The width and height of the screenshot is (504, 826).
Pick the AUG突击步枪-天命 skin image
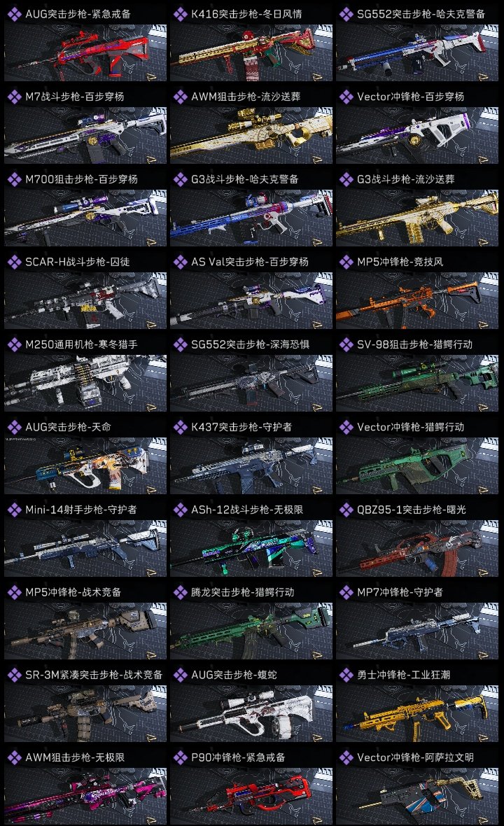click(85, 465)
